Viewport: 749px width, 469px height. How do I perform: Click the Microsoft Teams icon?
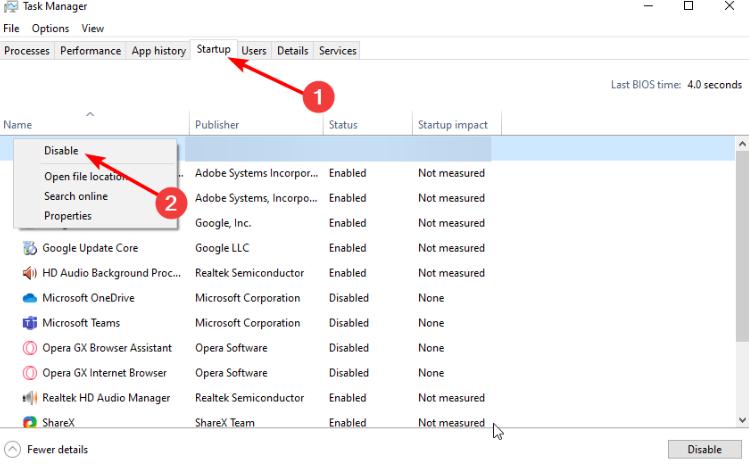point(29,323)
